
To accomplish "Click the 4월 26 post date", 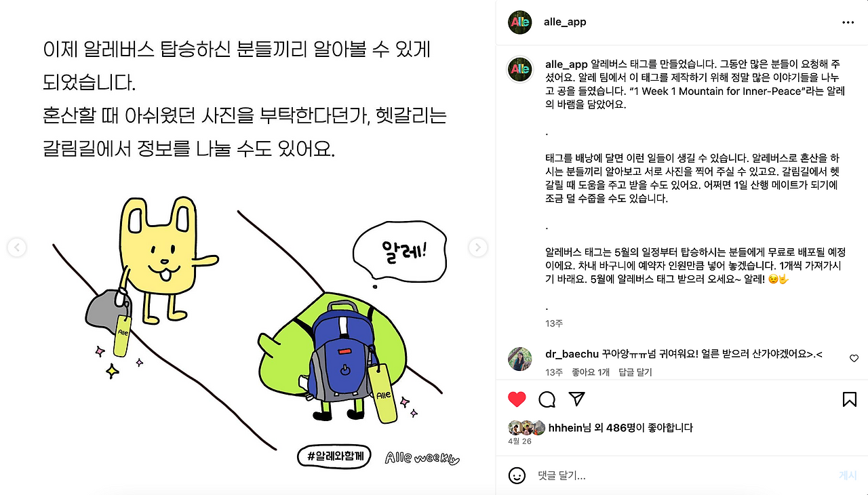I will point(520,441).
